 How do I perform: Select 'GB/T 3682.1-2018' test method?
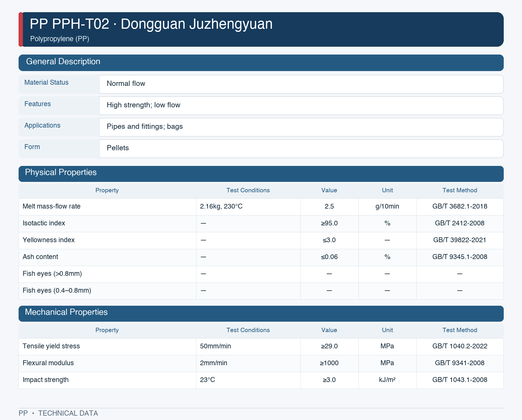click(460, 206)
